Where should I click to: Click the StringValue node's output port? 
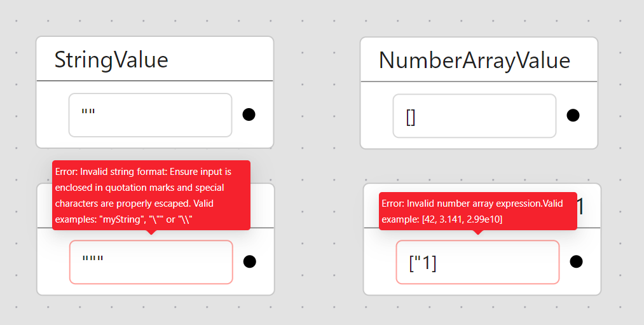(x=249, y=114)
